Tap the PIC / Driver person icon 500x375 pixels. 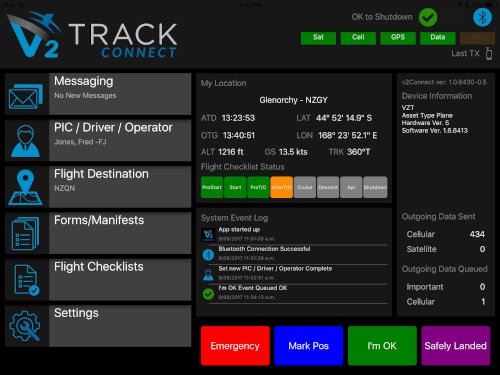tap(25, 141)
